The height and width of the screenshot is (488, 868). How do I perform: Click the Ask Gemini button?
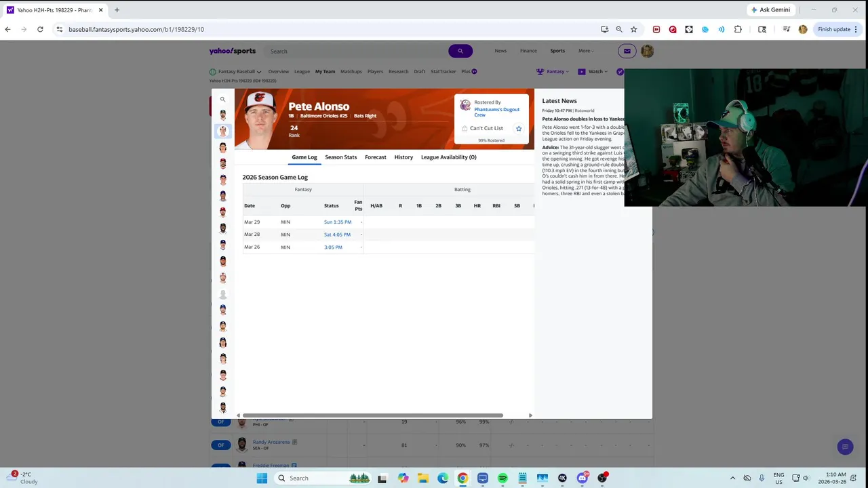(x=770, y=10)
